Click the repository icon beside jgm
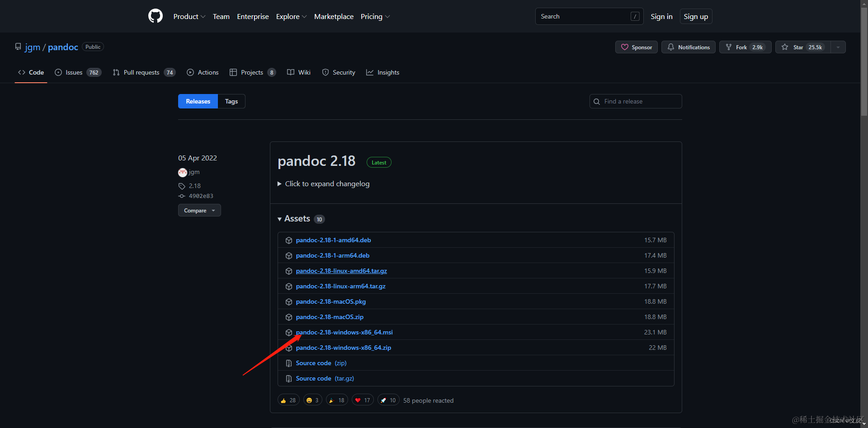Image resolution: width=868 pixels, height=428 pixels. [18, 47]
